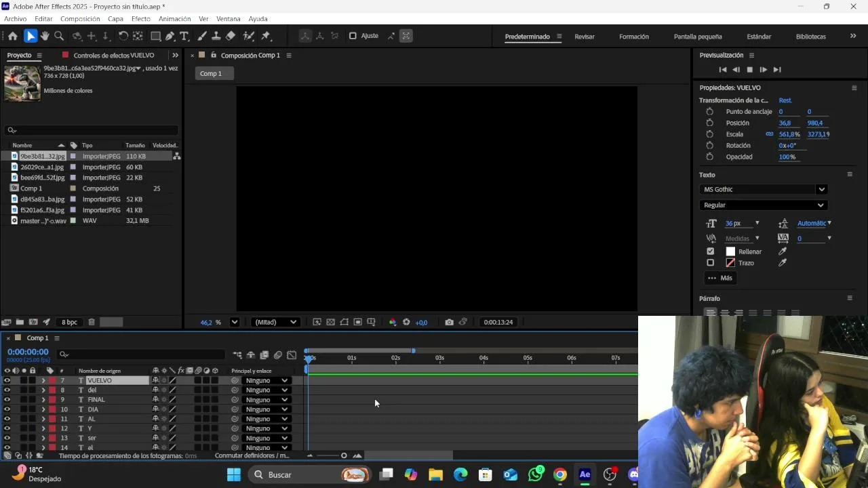Create new composition from Project panel footer

(33, 323)
